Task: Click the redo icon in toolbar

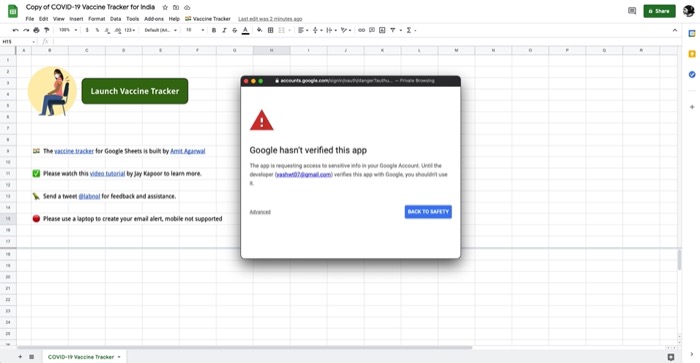Action: click(26, 30)
